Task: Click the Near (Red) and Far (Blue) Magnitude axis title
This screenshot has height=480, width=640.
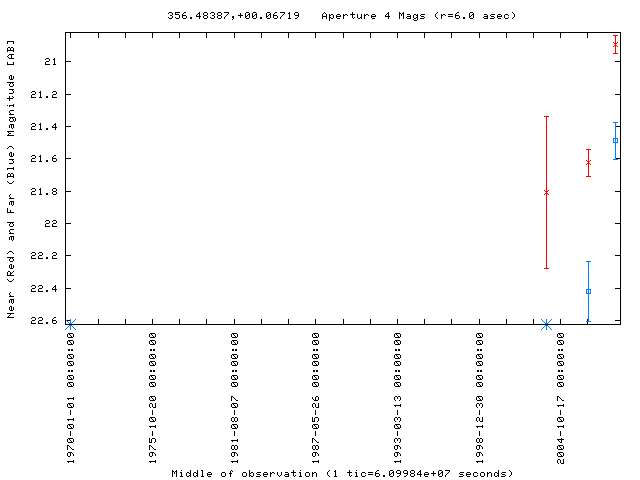Action: (11, 179)
